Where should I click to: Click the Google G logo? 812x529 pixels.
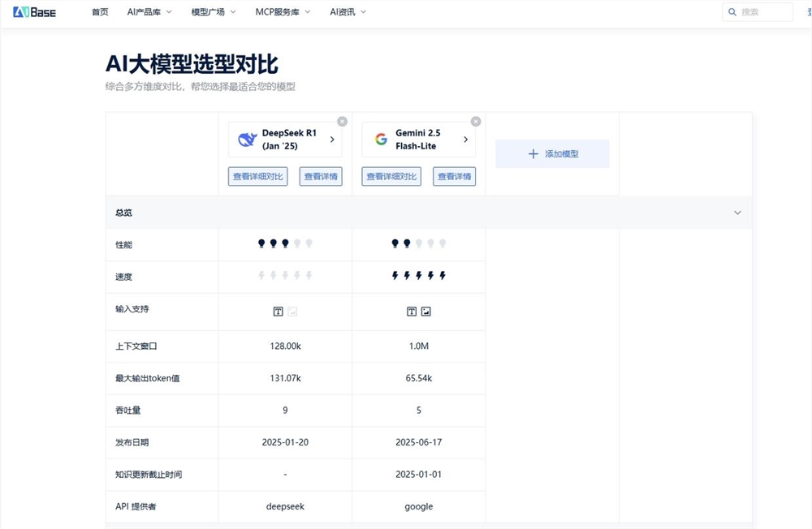pyautogui.click(x=381, y=140)
